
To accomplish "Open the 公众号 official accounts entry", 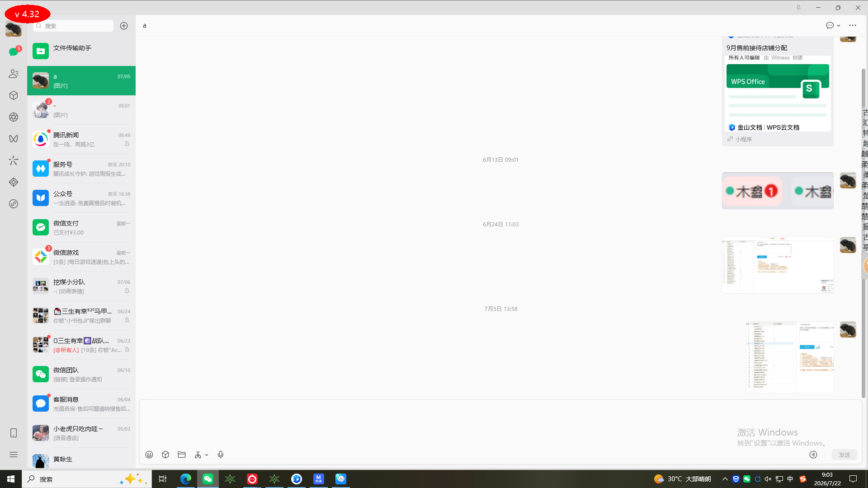I will 81,198.
